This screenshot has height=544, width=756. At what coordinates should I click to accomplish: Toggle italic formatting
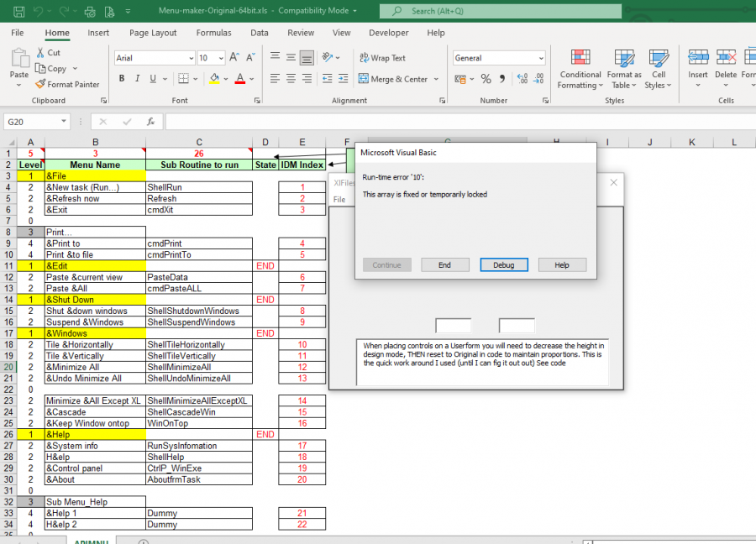tap(138, 79)
